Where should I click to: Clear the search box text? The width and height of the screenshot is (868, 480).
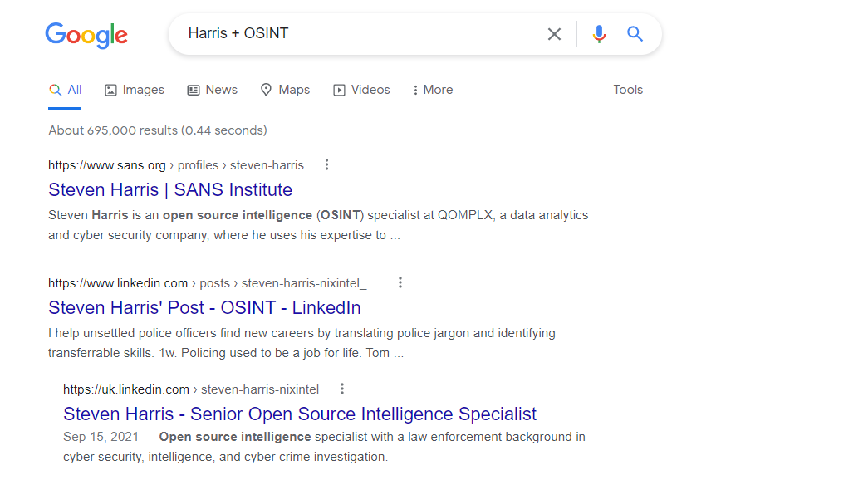pos(554,34)
